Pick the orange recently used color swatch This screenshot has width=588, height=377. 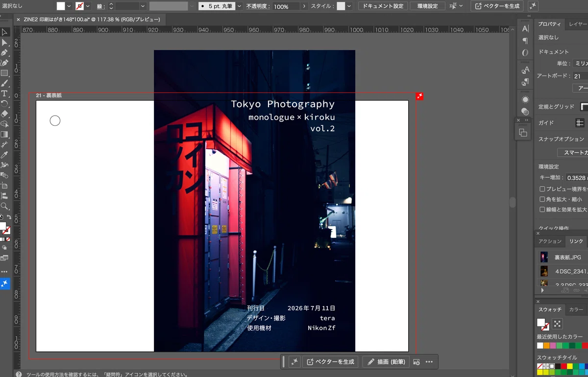(546, 346)
